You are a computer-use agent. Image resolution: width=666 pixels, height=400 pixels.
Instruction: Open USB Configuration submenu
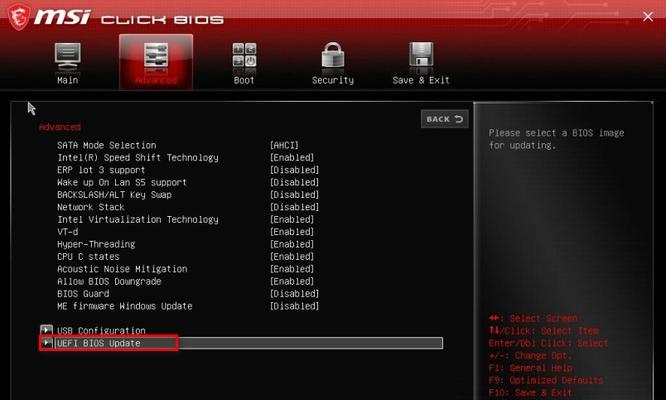[x=101, y=330]
